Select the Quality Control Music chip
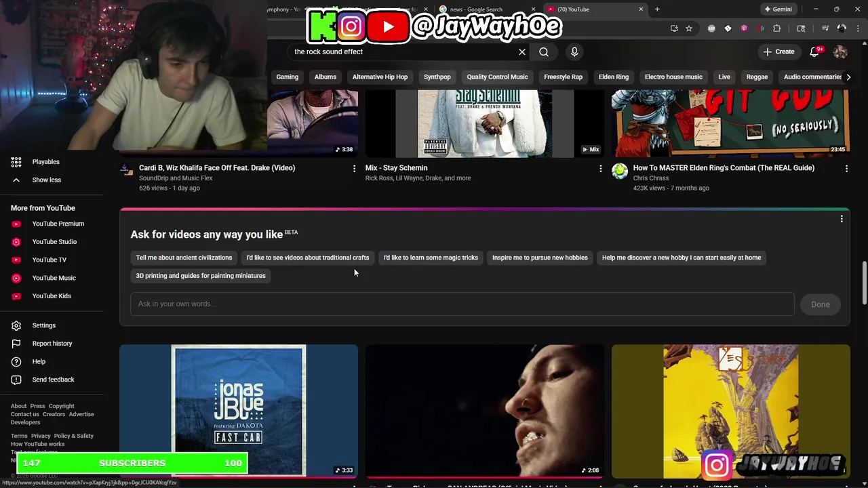This screenshot has height=488, width=868. point(497,77)
